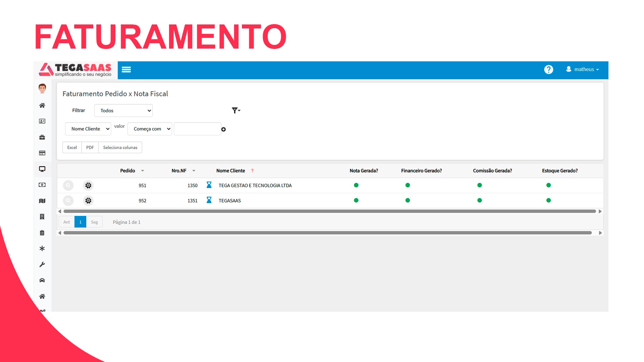
Task: Click the 'TEGA GESTAO E TECNOLOGIA LTDA' cell
Action: (x=255, y=185)
